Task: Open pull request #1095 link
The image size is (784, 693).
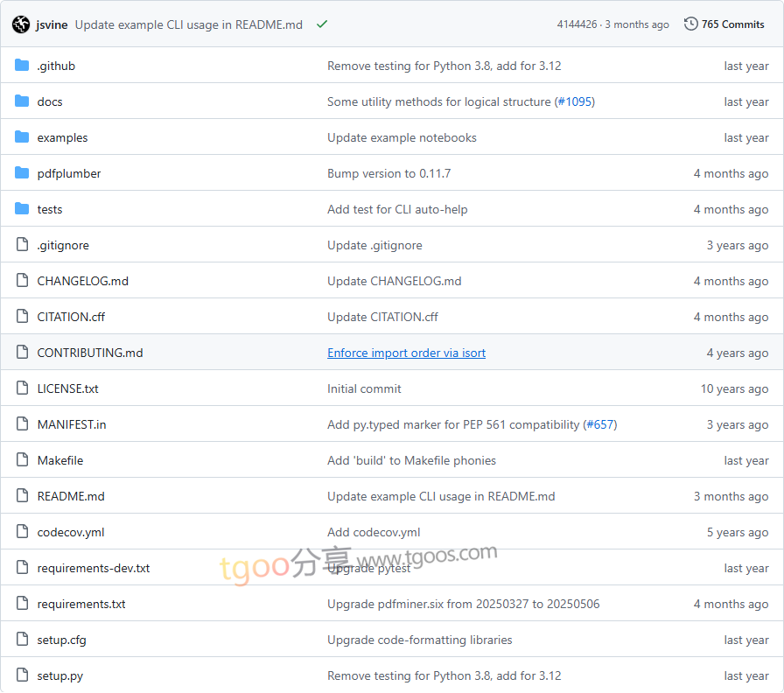Action: 575,101
